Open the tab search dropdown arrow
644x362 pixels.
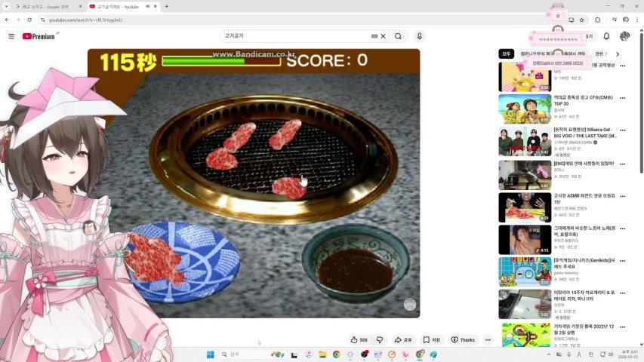6,7
